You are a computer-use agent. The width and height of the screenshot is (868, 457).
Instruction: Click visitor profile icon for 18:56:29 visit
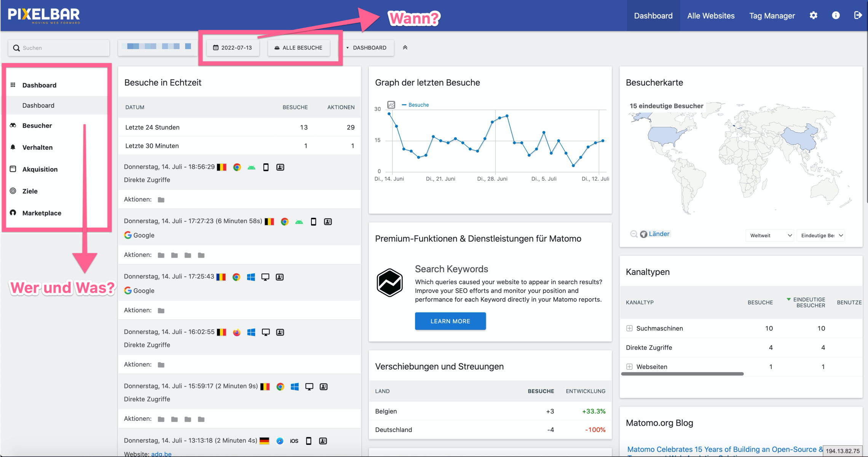point(280,167)
